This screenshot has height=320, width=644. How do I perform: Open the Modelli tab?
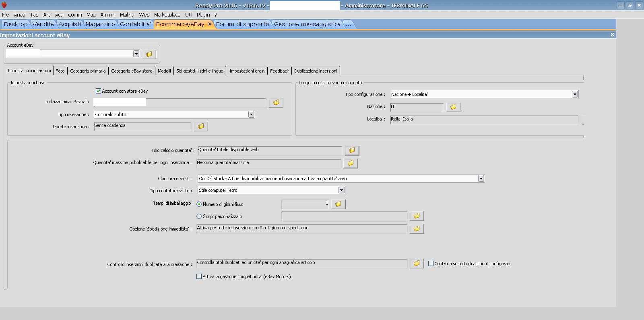click(x=164, y=71)
